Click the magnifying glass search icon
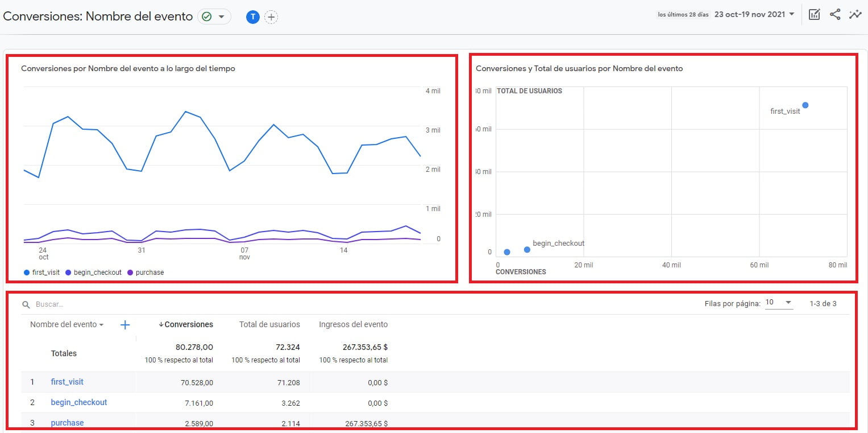The height and width of the screenshot is (433, 868). pyautogui.click(x=26, y=304)
